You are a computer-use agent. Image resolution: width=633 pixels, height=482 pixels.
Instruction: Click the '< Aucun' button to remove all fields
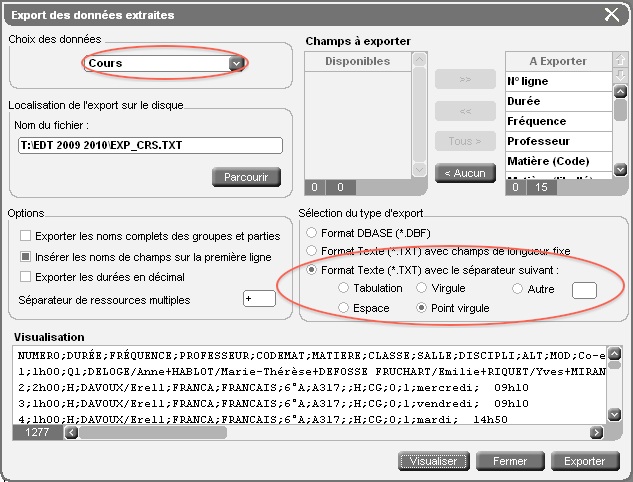pos(465,173)
